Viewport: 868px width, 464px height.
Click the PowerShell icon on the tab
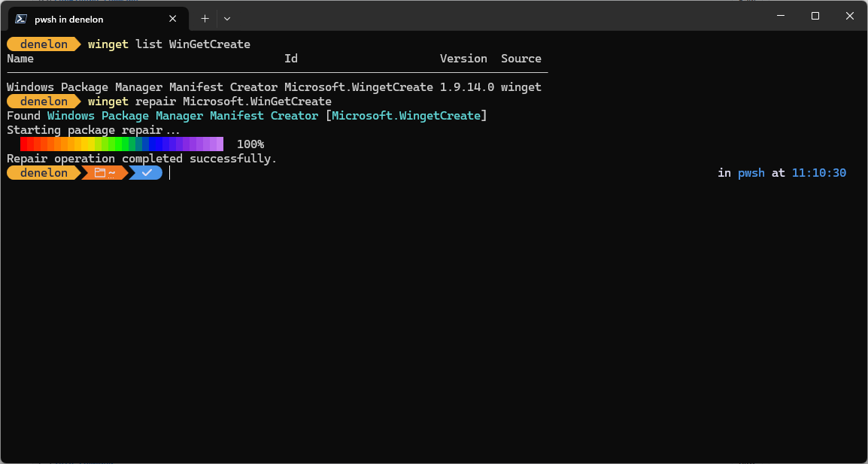tap(22, 19)
